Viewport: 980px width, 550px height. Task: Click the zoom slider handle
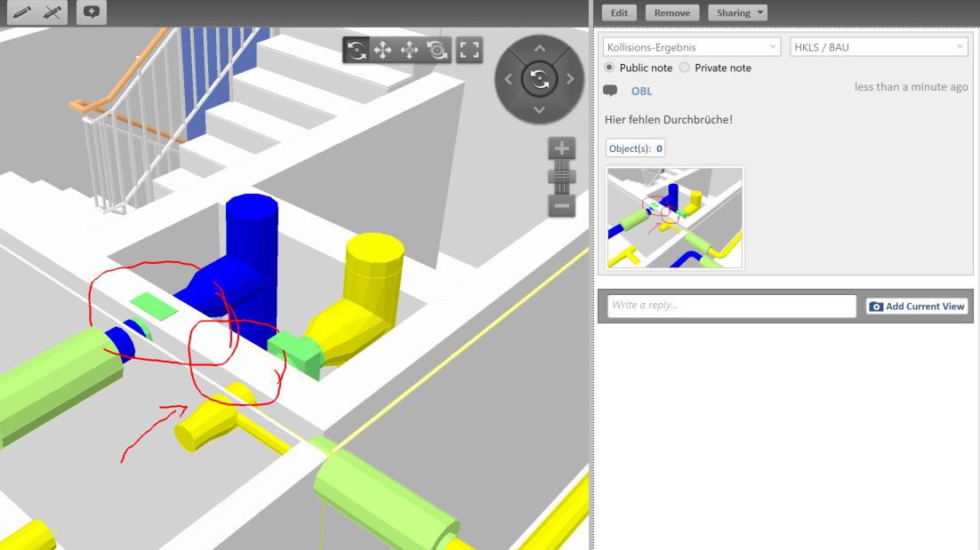pos(561,176)
